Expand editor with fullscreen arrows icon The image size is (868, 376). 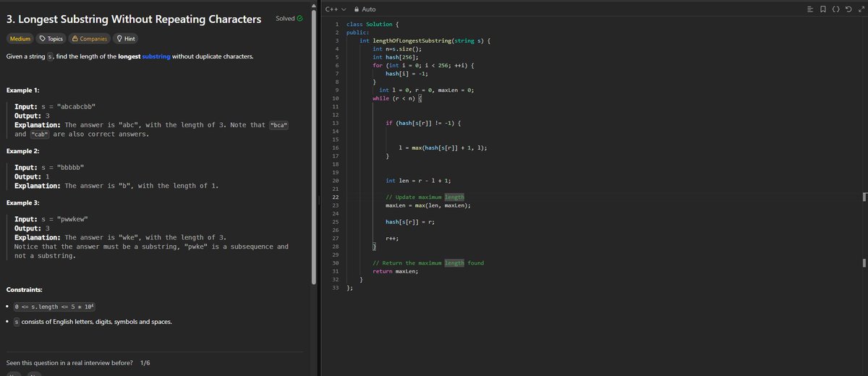(860, 9)
